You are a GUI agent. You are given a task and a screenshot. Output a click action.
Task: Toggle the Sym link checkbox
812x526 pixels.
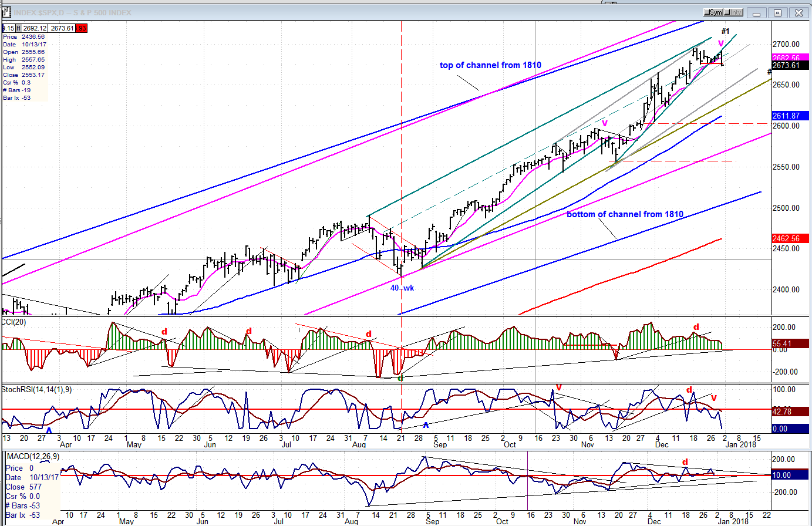tap(713, 12)
